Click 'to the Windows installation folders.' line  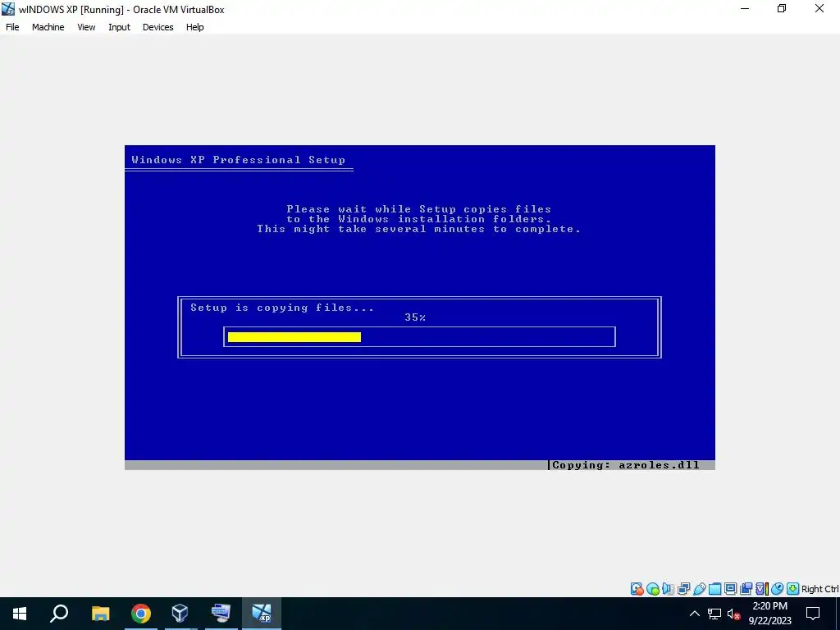[418, 218]
